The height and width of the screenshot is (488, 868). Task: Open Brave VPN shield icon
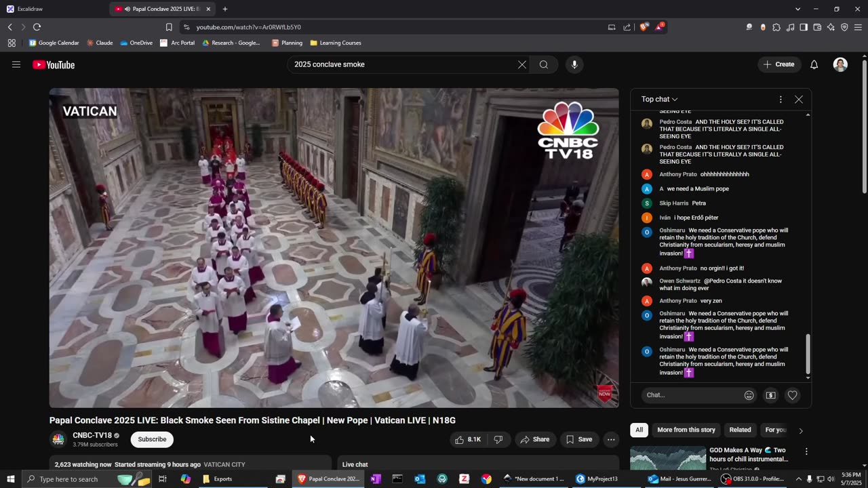point(844,27)
